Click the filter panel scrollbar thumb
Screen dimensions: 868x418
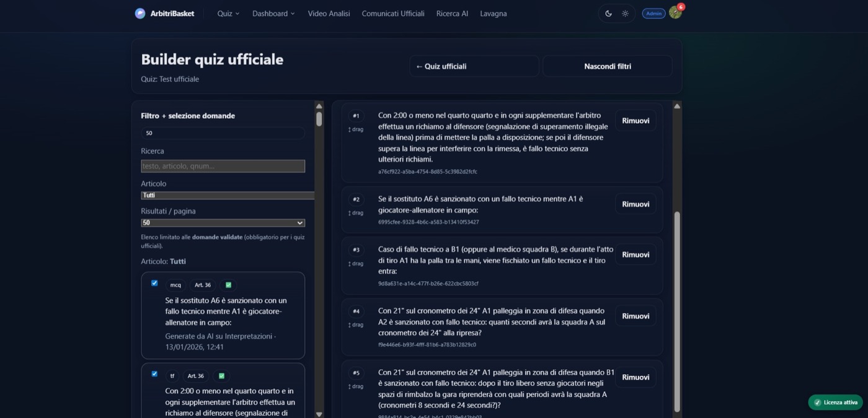[319, 119]
